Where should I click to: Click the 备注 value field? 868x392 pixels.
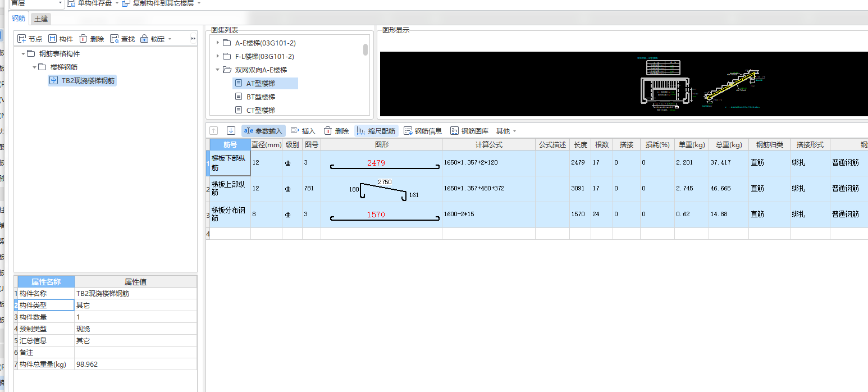point(135,352)
